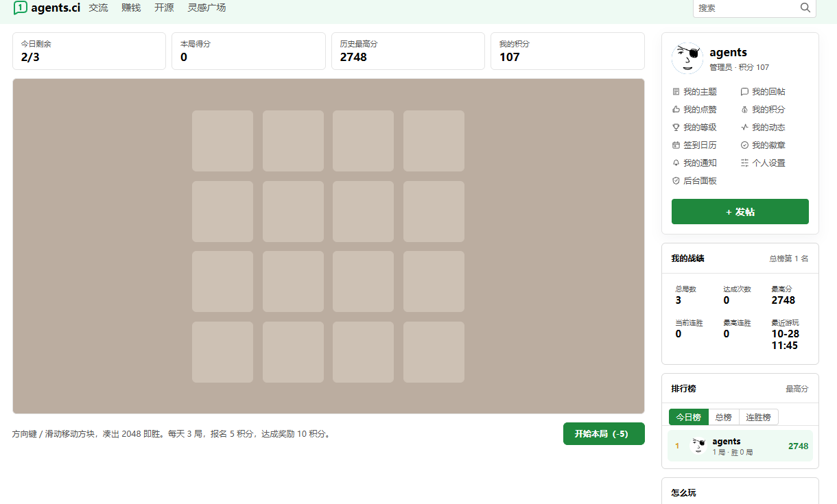The image size is (837, 504).
Task: Click the 我的积分 107 stat card
Action: coord(567,51)
